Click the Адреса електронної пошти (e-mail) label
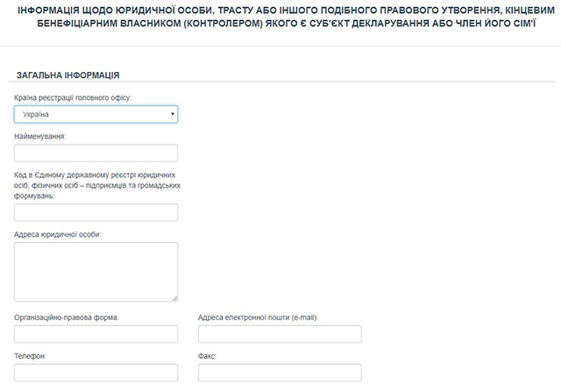 (258, 317)
